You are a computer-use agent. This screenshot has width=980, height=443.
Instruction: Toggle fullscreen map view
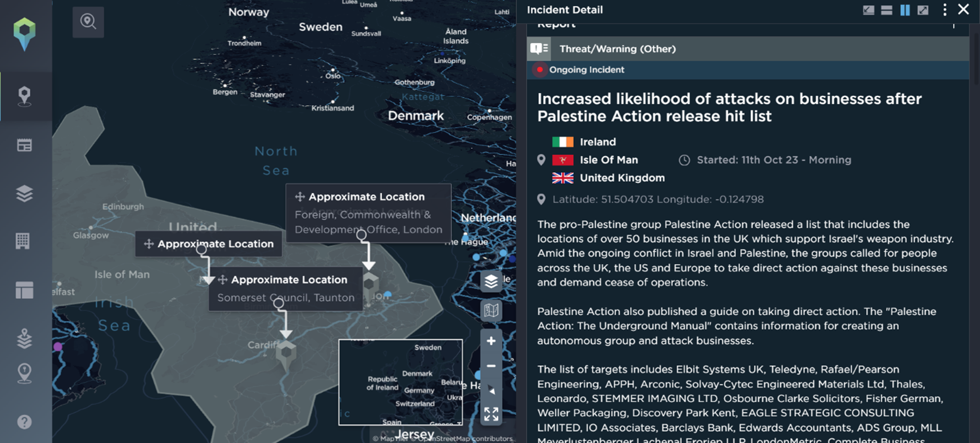pos(491,414)
